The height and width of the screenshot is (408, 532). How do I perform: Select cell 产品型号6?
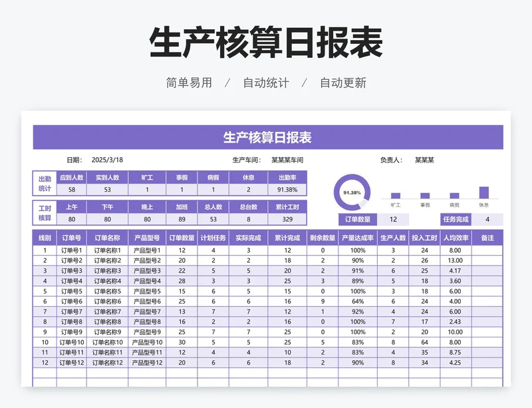147,302
